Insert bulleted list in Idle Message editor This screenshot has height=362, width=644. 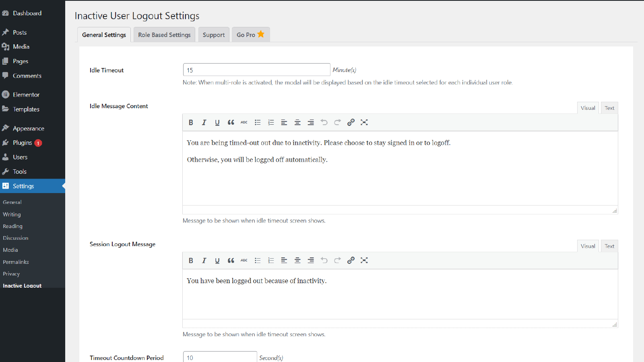click(258, 122)
